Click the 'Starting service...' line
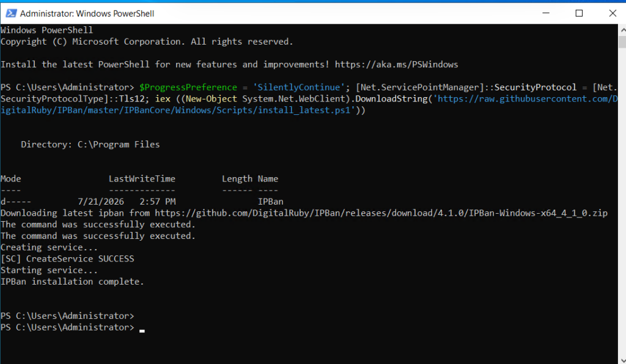The width and height of the screenshot is (626, 364). coord(49,271)
